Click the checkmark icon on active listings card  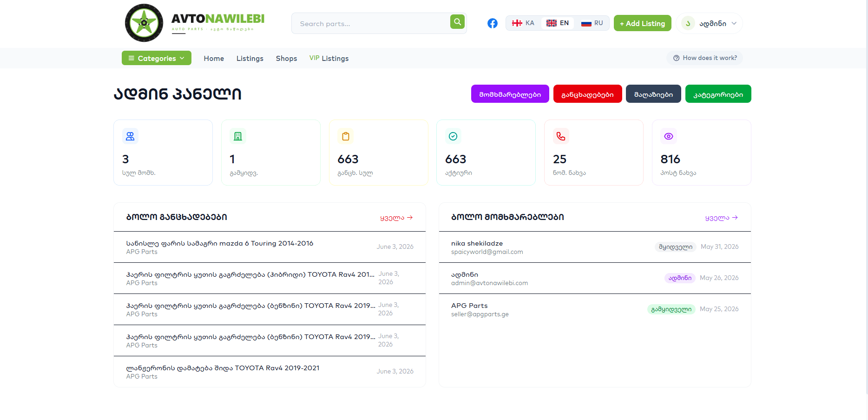tap(453, 136)
